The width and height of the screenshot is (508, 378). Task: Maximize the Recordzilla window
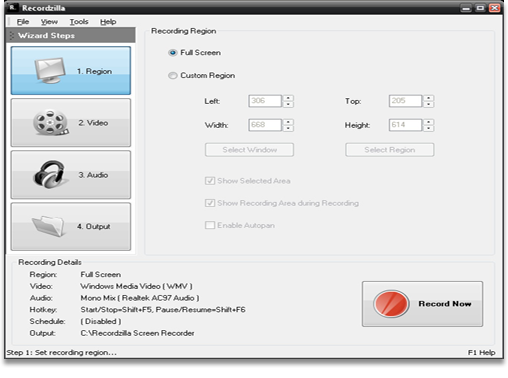point(480,8)
